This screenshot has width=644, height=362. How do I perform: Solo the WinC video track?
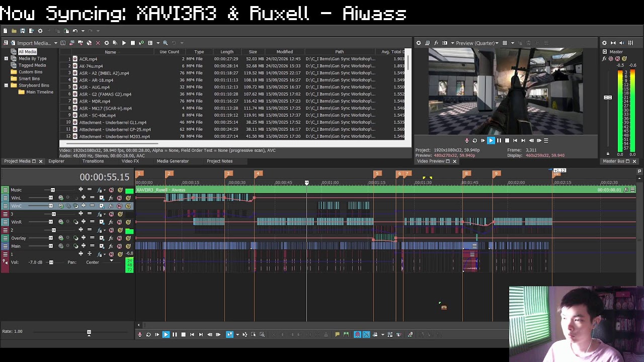[x=128, y=206]
